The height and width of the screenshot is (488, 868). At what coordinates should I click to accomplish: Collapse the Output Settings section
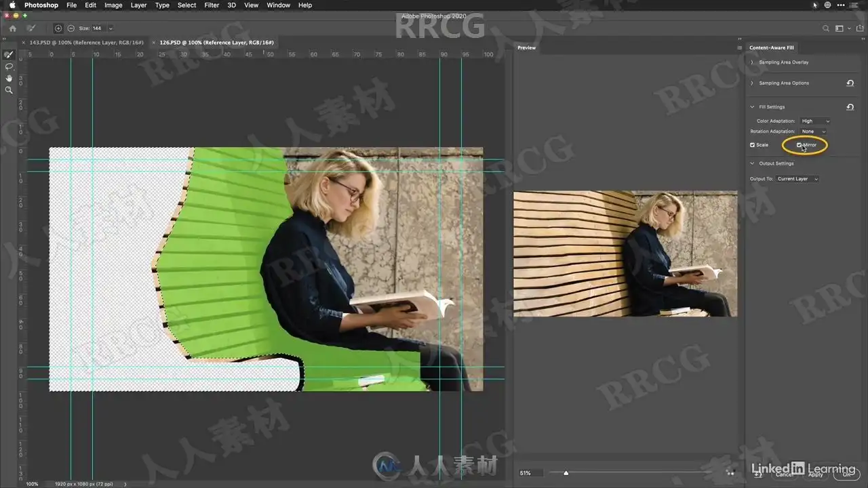(x=752, y=163)
